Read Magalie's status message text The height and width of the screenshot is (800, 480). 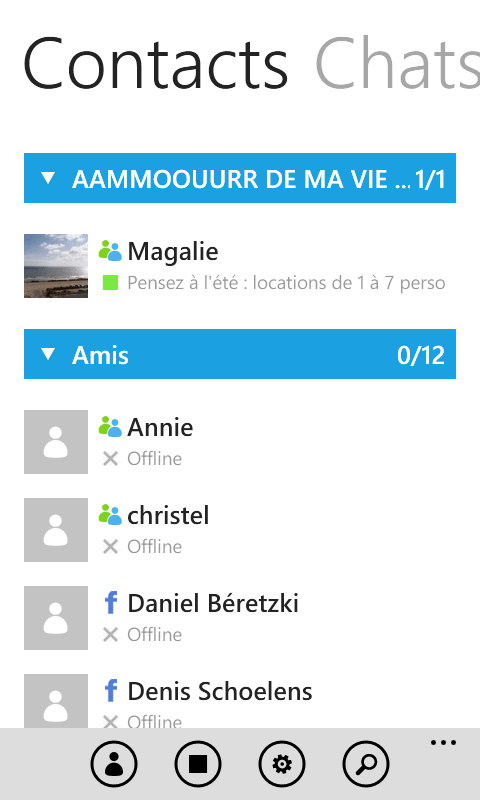(x=286, y=283)
